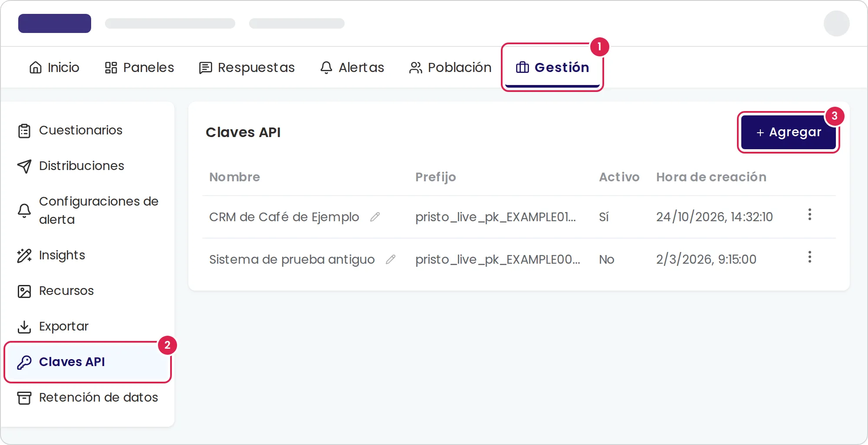This screenshot has height=445, width=868.
Task: Click the Insights magic wand icon
Action: tap(24, 255)
